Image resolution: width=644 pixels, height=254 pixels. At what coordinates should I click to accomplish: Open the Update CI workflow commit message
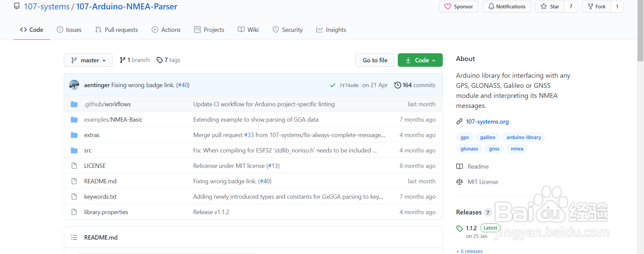pos(264,104)
